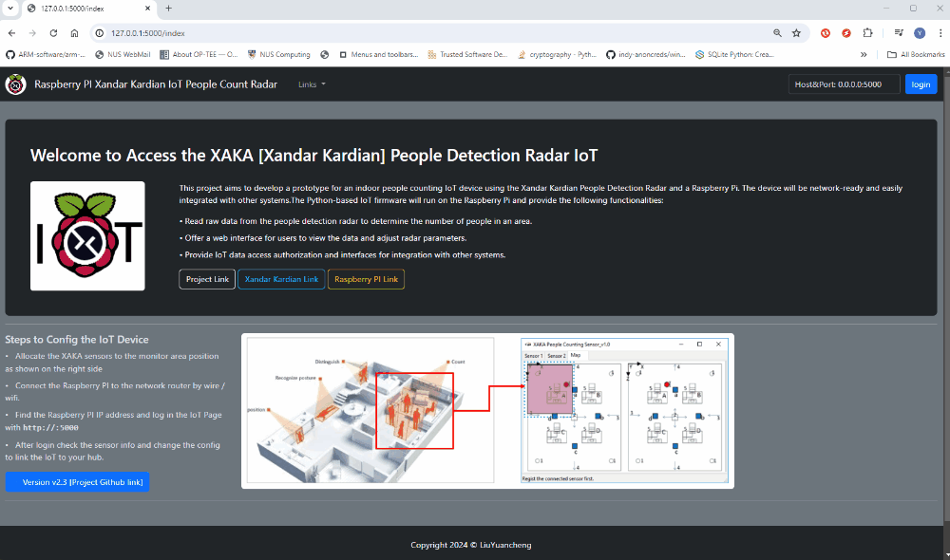Open a new browser tab
Image resolution: width=950 pixels, height=560 pixels.
pos(168,9)
